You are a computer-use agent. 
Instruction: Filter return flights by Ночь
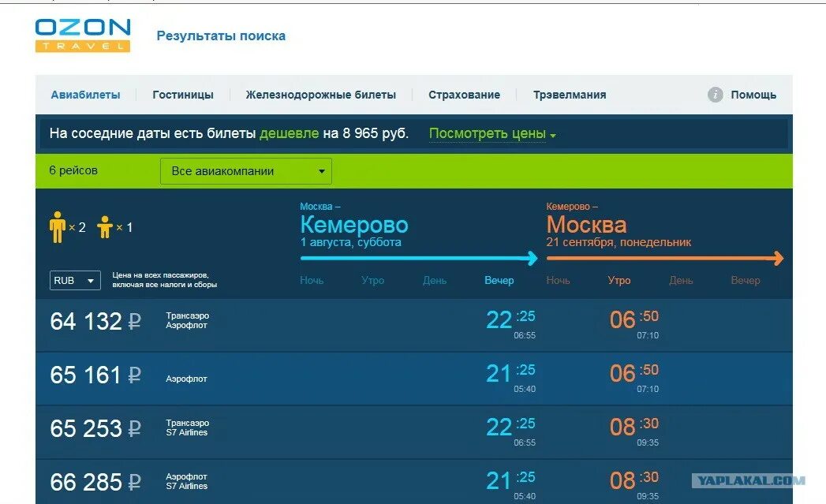point(558,280)
